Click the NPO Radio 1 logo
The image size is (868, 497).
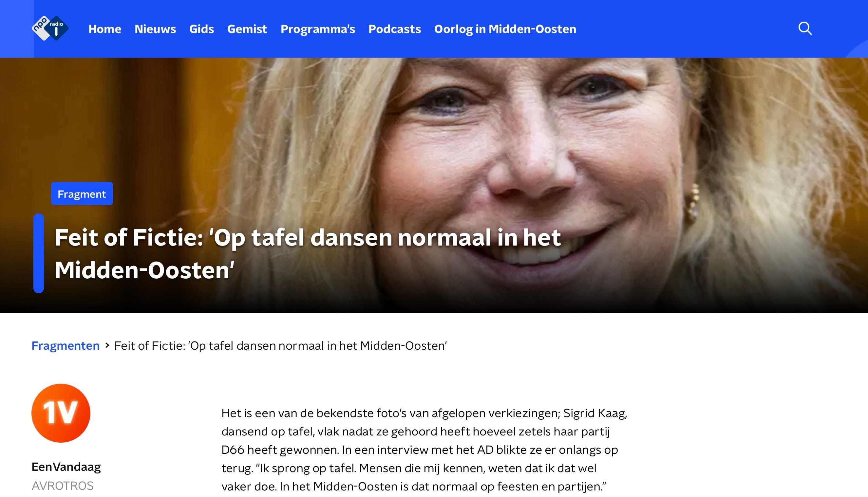[50, 28]
